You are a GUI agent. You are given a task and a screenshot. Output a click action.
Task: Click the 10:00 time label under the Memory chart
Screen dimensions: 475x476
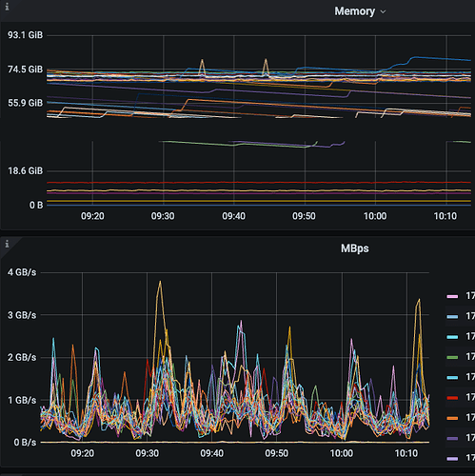click(375, 216)
